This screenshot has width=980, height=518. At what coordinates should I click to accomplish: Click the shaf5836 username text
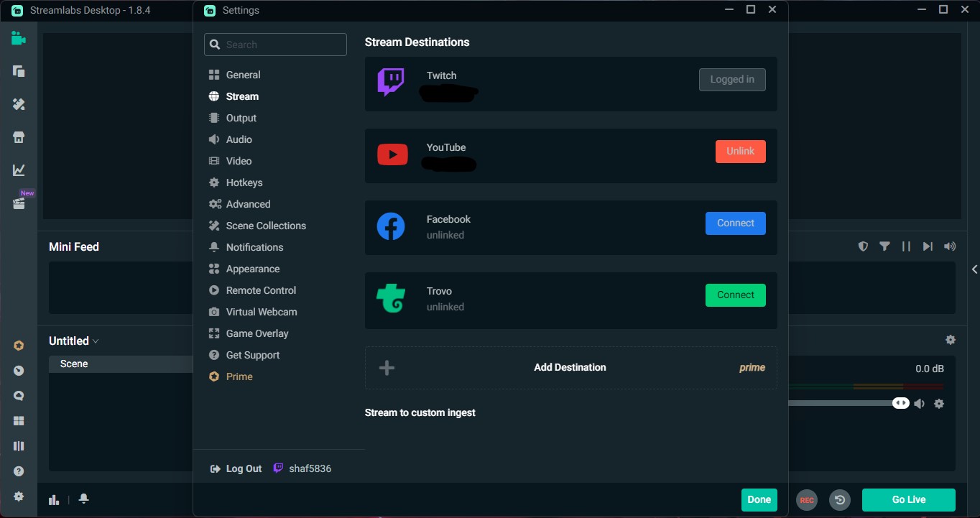(x=310, y=468)
